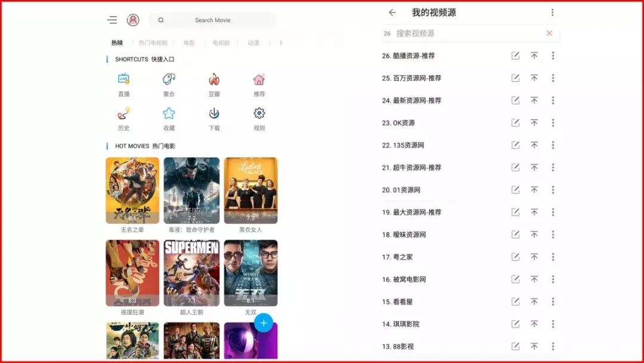Toggle top placement for "17. 粤之家"

[535, 257]
